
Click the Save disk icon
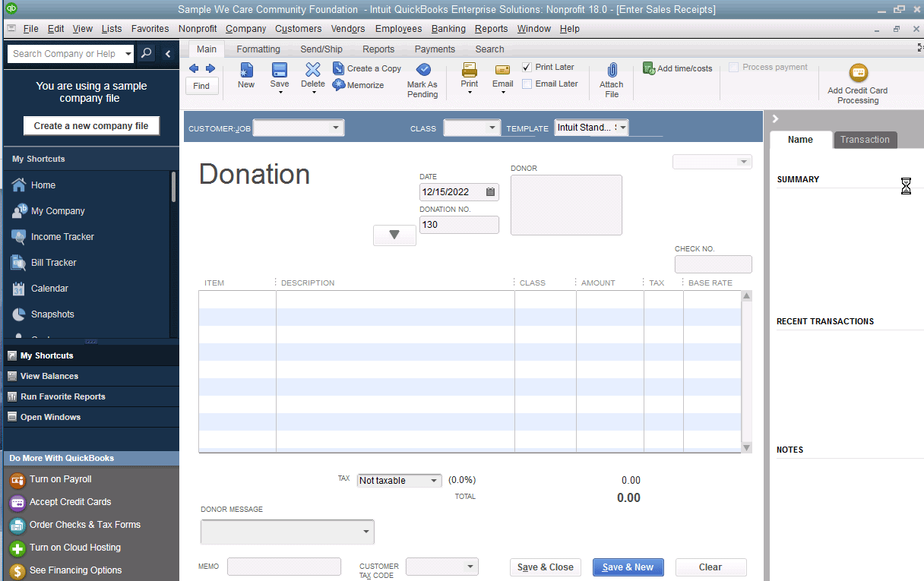[x=280, y=71]
